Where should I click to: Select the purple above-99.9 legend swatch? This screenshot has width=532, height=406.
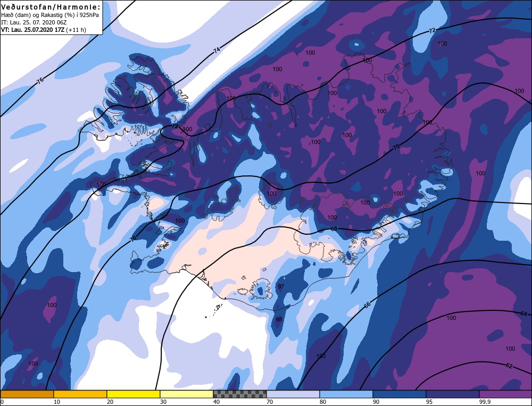click(505, 394)
